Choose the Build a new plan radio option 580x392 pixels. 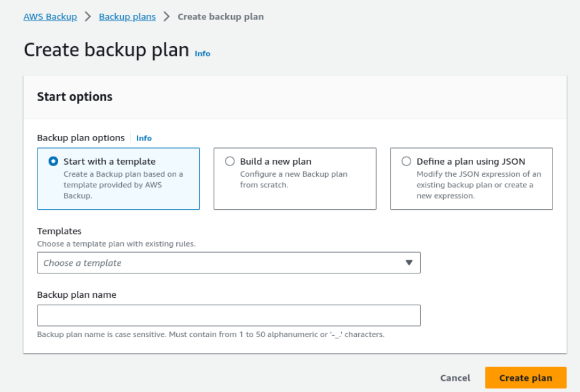click(230, 162)
